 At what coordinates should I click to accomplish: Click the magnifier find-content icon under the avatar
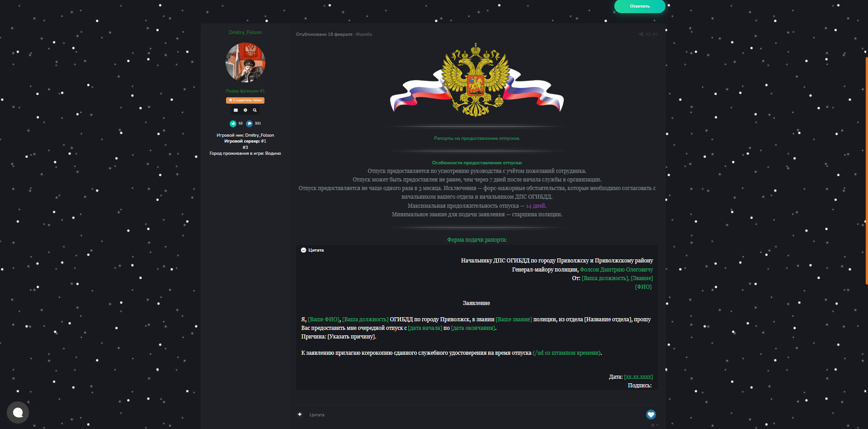click(255, 110)
